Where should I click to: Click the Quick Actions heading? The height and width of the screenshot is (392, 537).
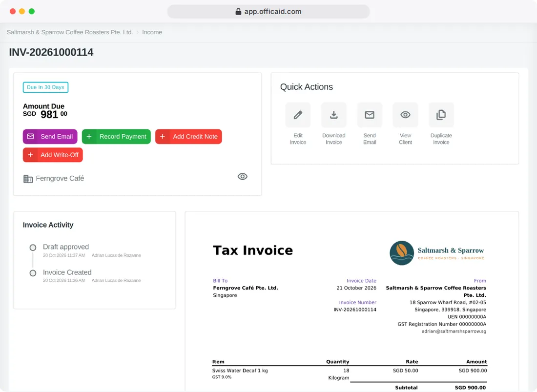307,87
